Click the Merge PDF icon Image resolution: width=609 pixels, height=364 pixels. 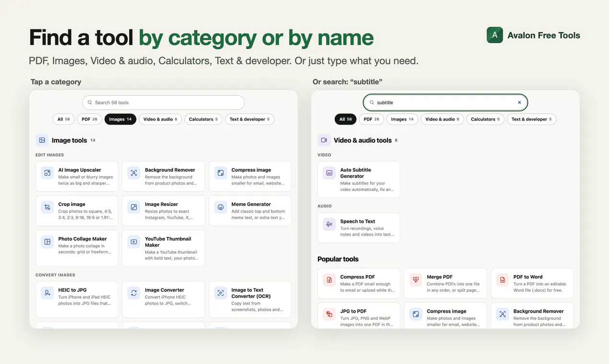pos(416,280)
